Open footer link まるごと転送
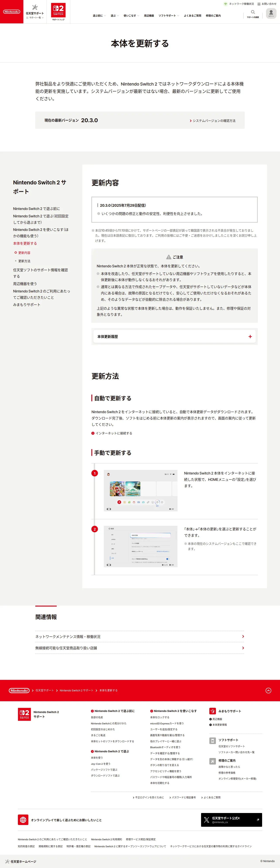Viewport: 280px width, 868px height. pos(98,735)
